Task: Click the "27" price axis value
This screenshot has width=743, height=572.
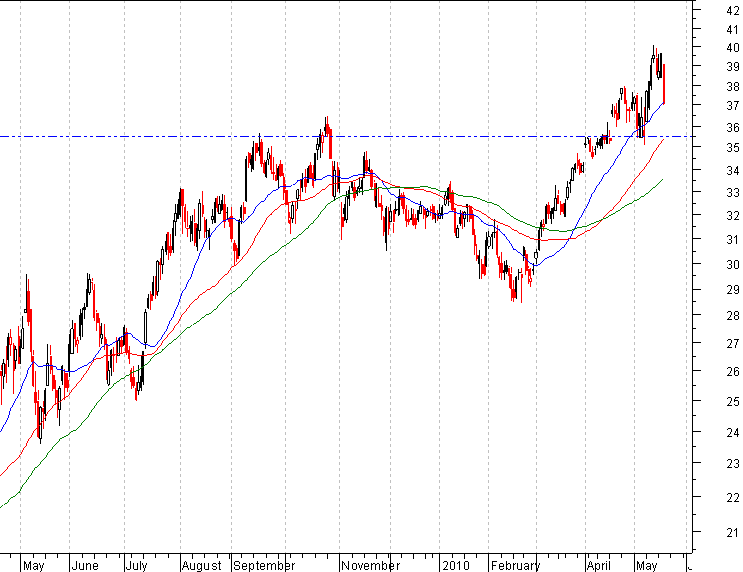Action: point(733,344)
